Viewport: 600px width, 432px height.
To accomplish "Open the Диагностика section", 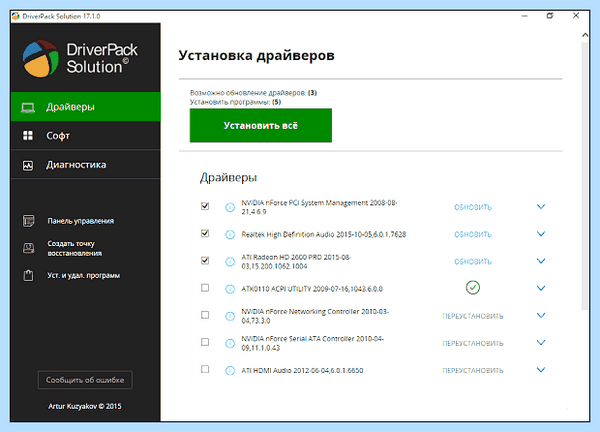I will point(86,165).
